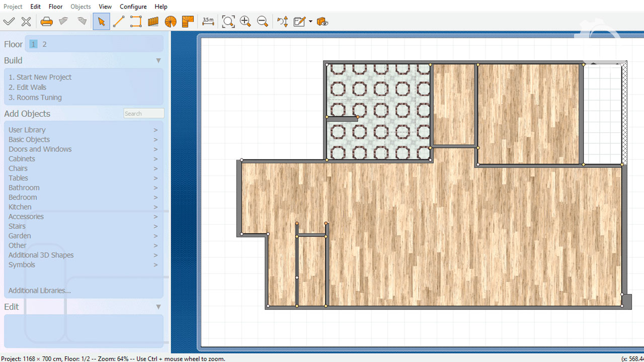This screenshot has width=644, height=362.
Task: Open the Edit menu
Action: tap(35, 7)
